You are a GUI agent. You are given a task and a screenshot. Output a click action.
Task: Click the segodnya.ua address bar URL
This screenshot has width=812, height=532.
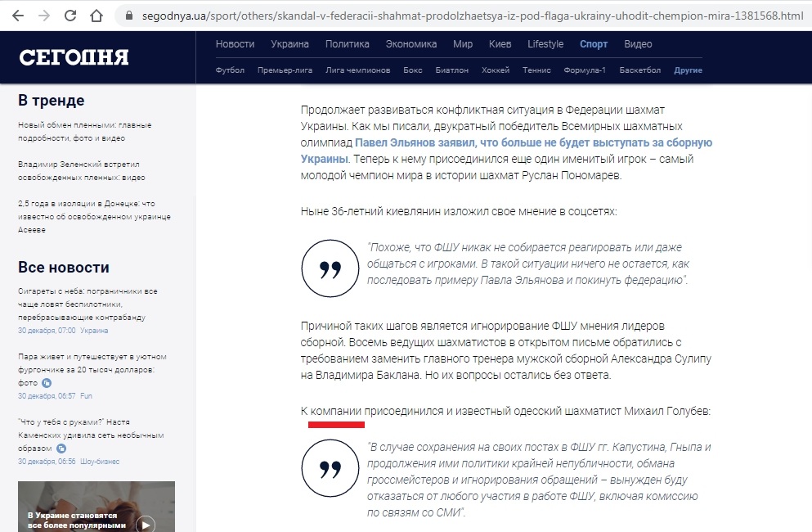coord(473,16)
